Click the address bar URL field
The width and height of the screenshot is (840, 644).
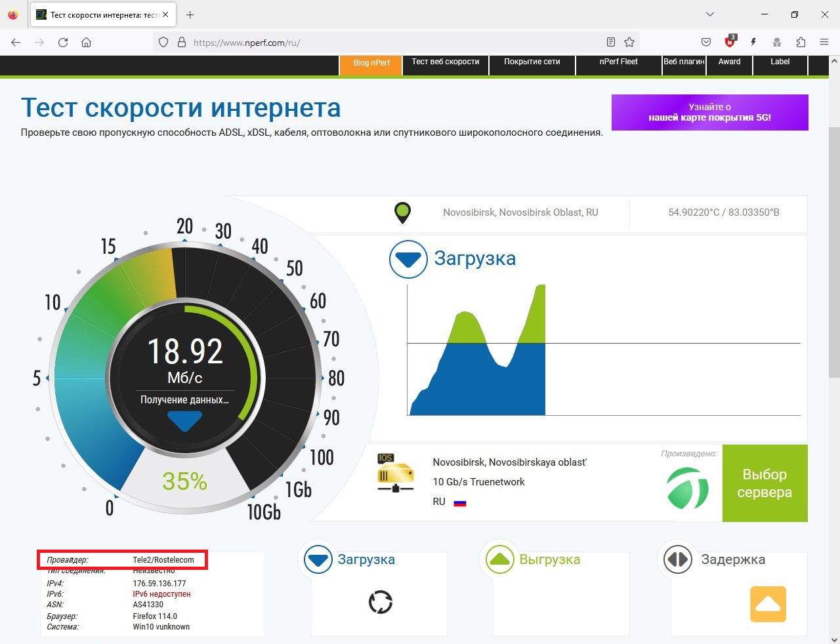coord(394,43)
